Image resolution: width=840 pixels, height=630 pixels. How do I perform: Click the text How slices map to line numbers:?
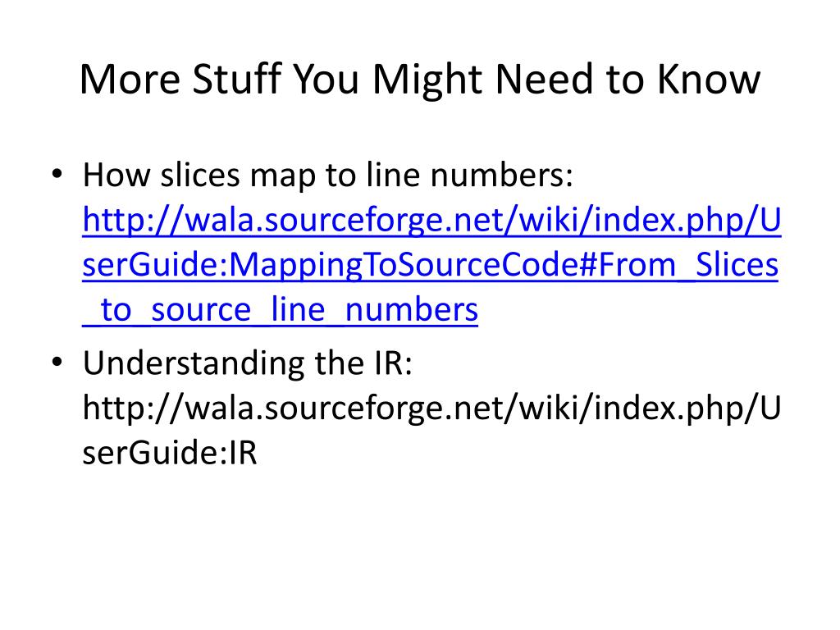point(328,176)
